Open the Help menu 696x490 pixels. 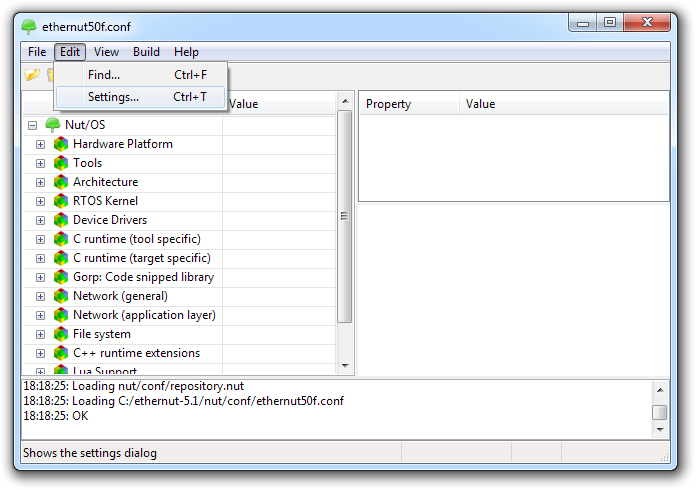coord(186,52)
